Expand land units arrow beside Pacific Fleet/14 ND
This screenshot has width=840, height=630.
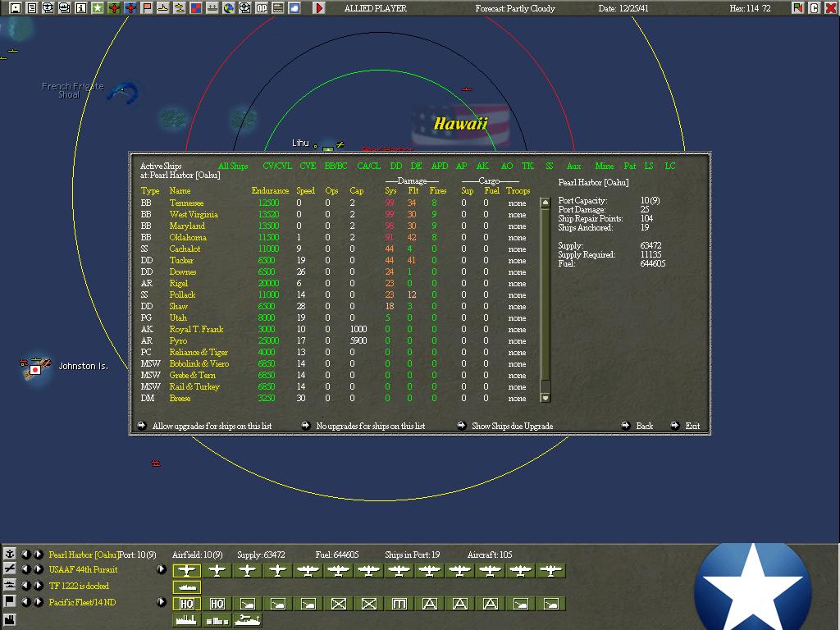pos(162,602)
